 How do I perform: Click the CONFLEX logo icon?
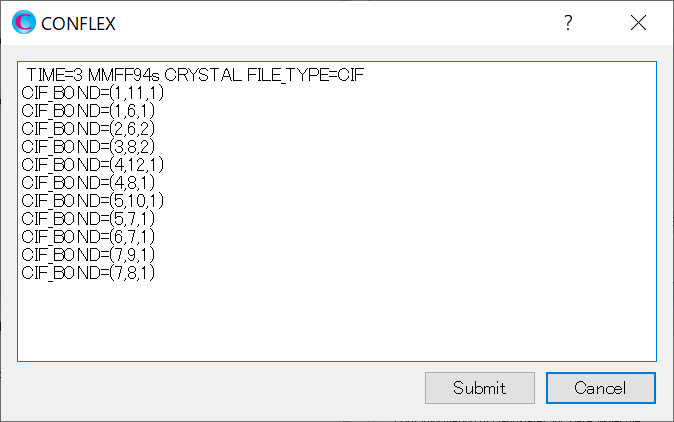pos(24,22)
